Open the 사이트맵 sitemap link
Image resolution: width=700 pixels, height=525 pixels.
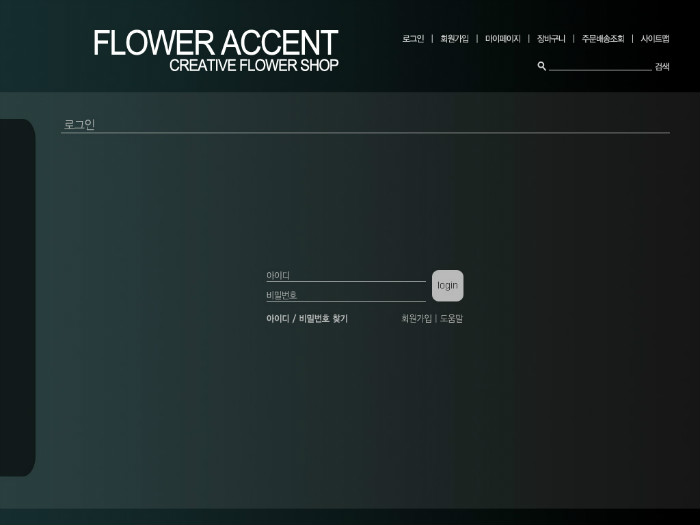tap(655, 39)
